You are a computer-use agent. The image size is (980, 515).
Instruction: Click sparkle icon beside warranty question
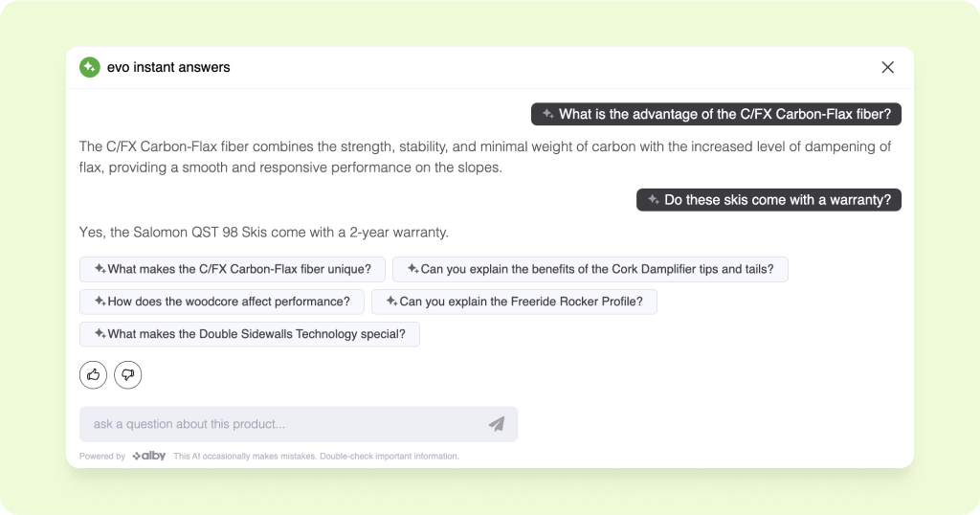click(653, 200)
